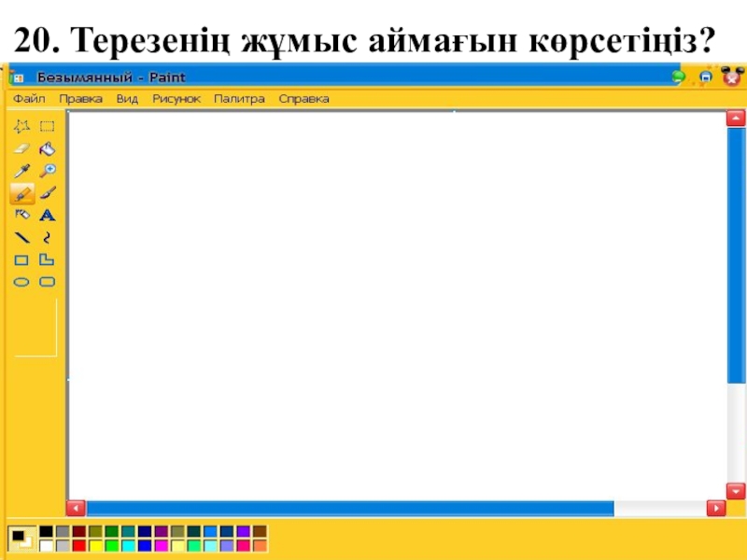Select the white color swatch
Image resolution: width=747 pixels, height=560 pixels.
(46, 545)
